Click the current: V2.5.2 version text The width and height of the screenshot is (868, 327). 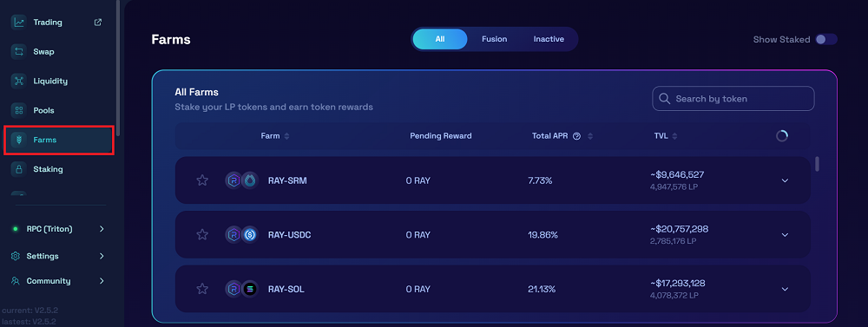pos(29,311)
